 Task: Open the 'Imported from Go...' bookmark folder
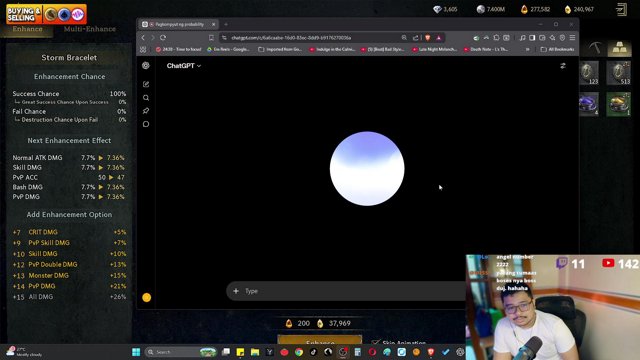[x=280, y=49]
